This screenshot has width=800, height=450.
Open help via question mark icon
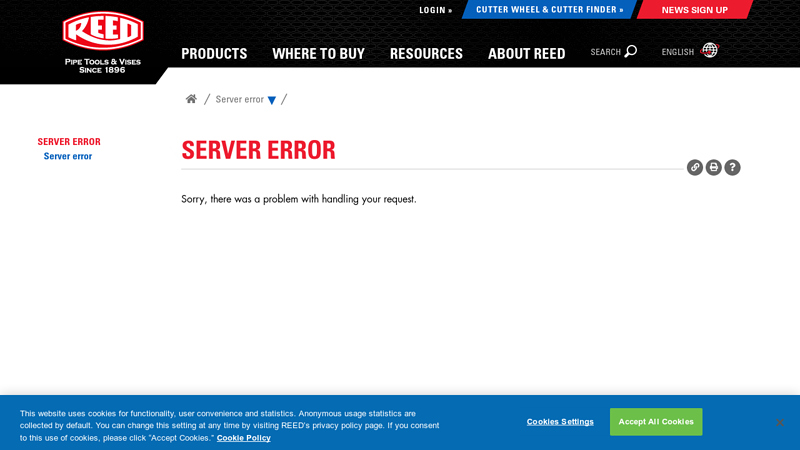click(733, 167)
